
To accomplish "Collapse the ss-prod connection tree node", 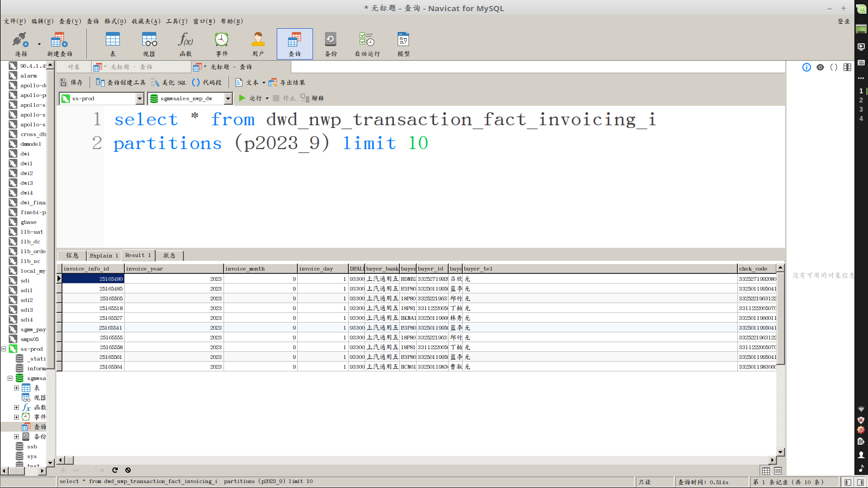I will [4, 349].
